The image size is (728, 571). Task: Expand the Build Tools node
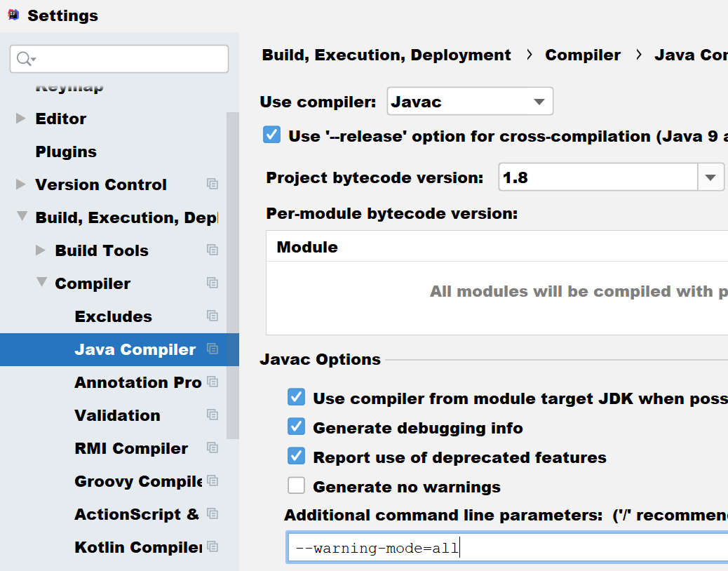click(x=41, y=250)
